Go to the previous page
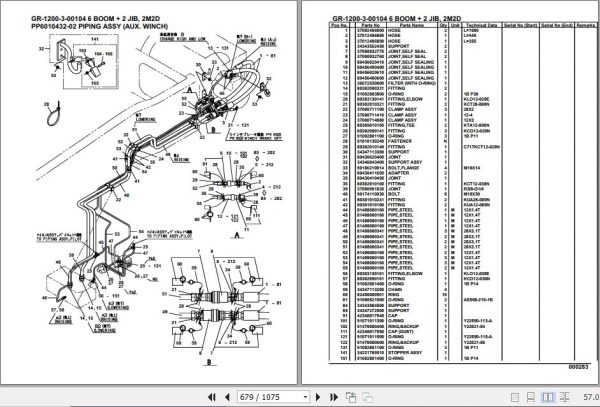Image resolution: width=600 pixels, height=407 pixels. (227, 397)
